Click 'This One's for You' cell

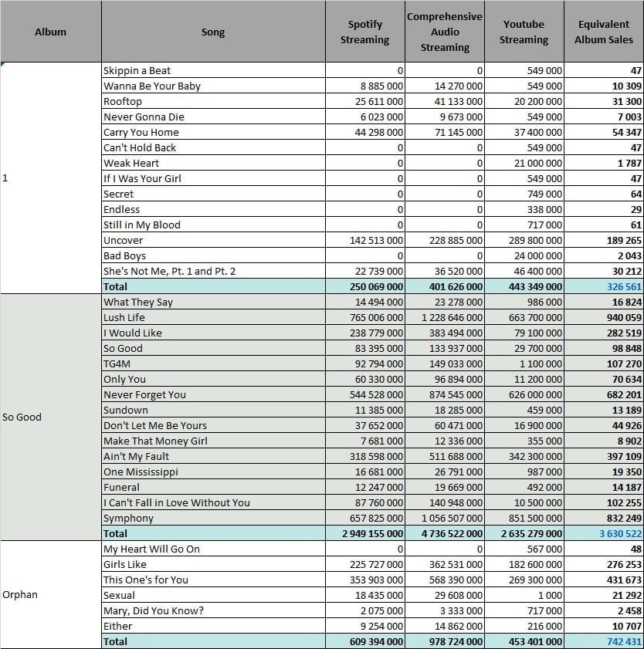coord(213,580)
